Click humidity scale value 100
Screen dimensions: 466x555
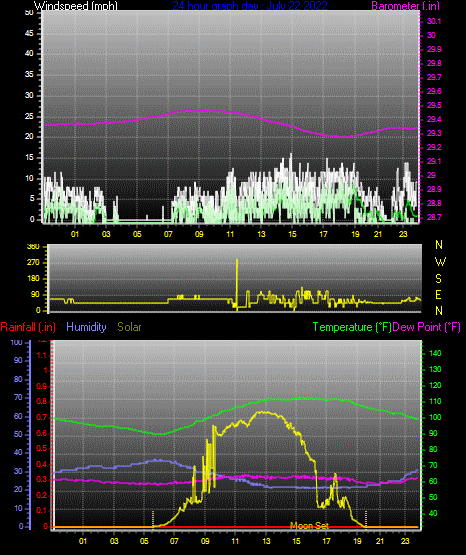click(16, 343)
